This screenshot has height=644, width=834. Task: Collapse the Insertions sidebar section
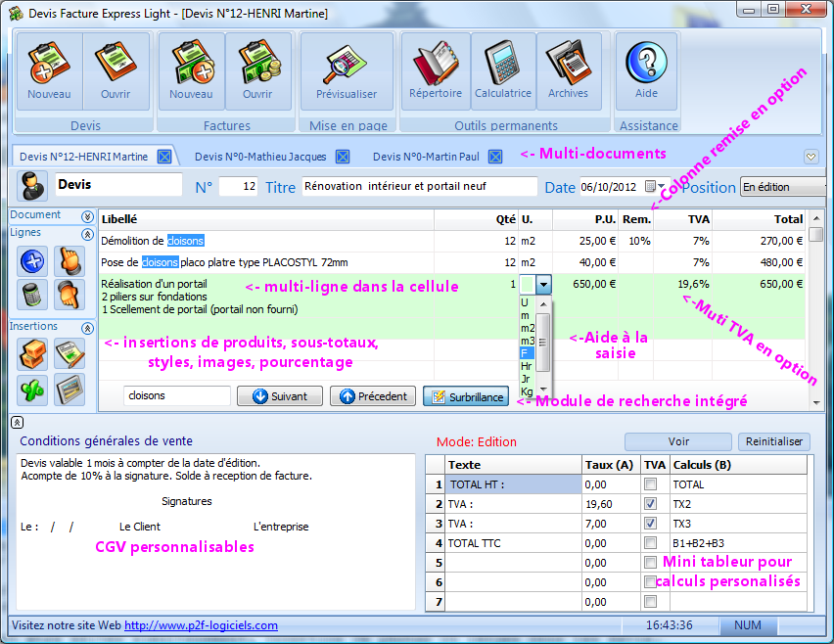[88, 328]
